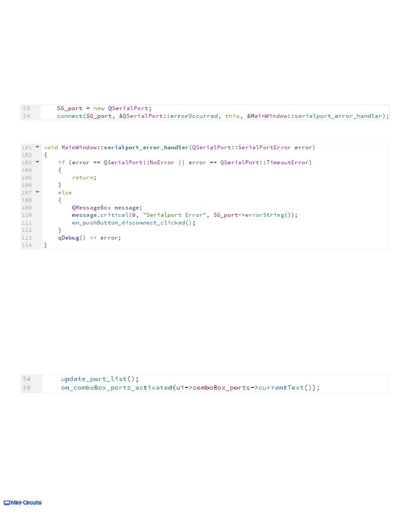Click 'on_comboBox_ports_activated' call
Screen dimensions: 409x532
116,387
